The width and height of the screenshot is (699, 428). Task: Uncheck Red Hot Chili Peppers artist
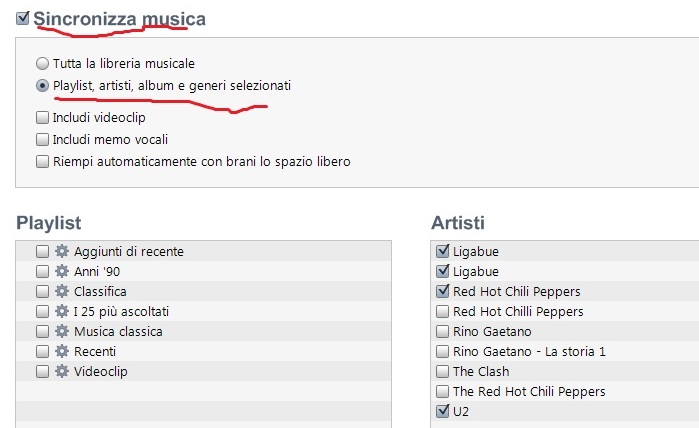pos(442,291)
